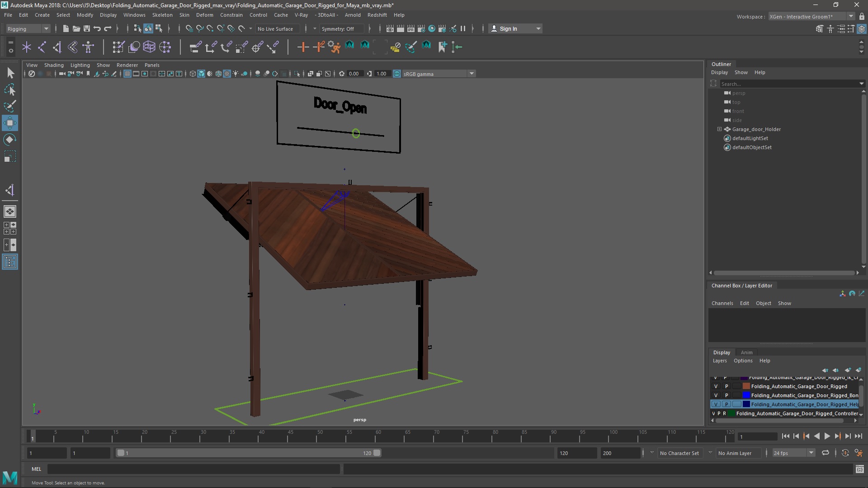Drag the Door_Open slider control

(355, 132)
